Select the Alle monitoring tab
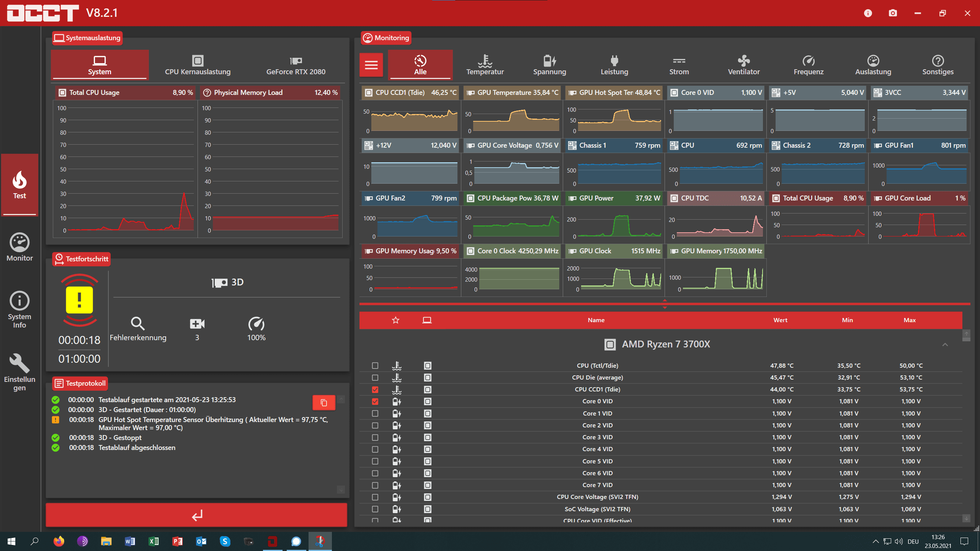The image size is (980, 551). tap(420, 65)
